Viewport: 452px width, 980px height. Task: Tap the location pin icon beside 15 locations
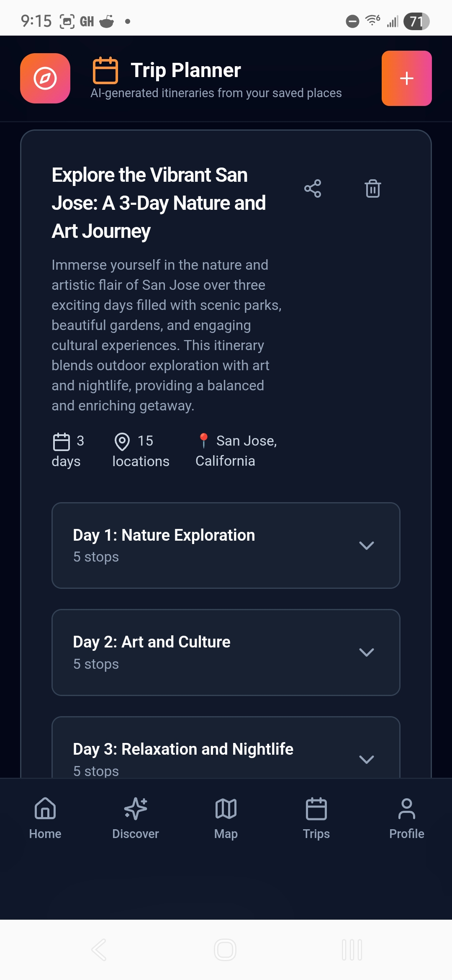(x=122, y=441)
